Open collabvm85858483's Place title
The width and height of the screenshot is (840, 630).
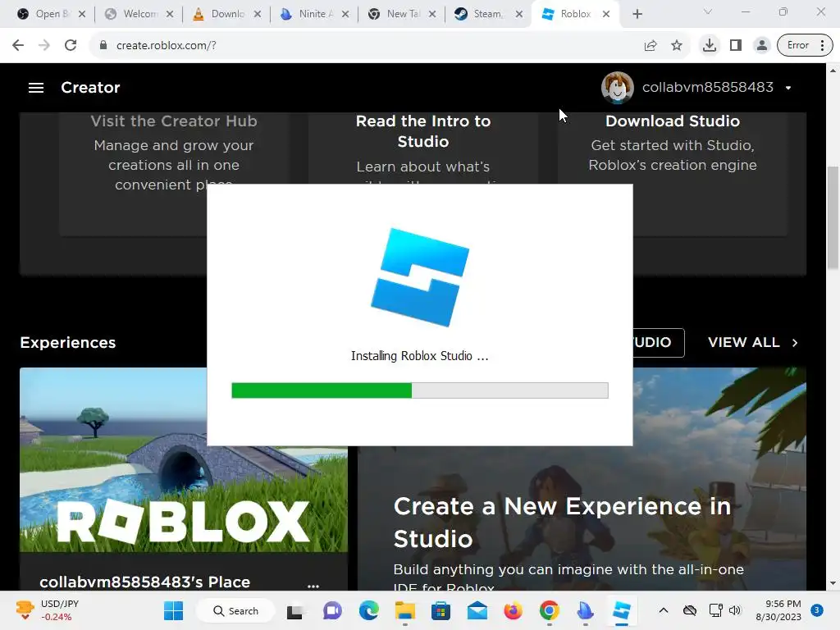click(144, 582)
